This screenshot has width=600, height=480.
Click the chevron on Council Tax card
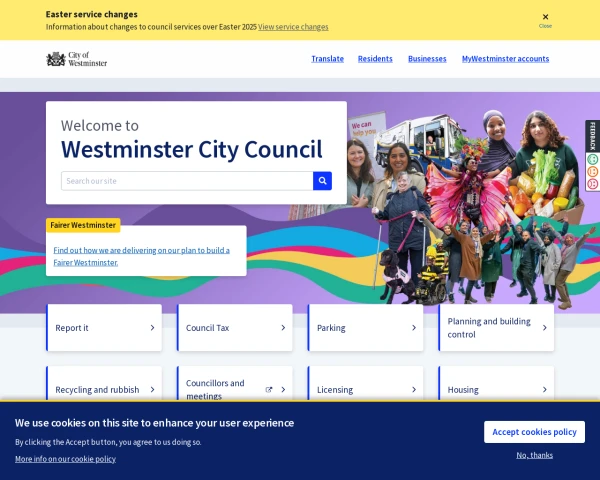283,328
